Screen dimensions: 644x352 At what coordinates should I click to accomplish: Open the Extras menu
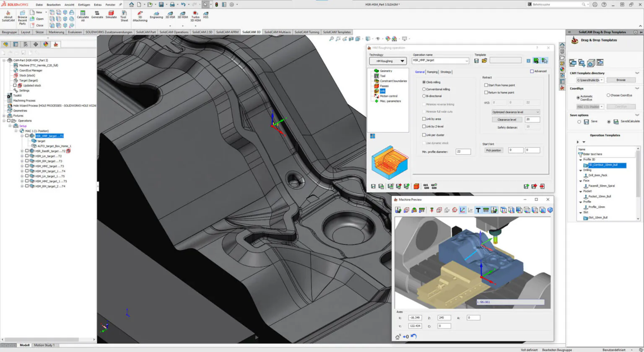click(97, 5)
